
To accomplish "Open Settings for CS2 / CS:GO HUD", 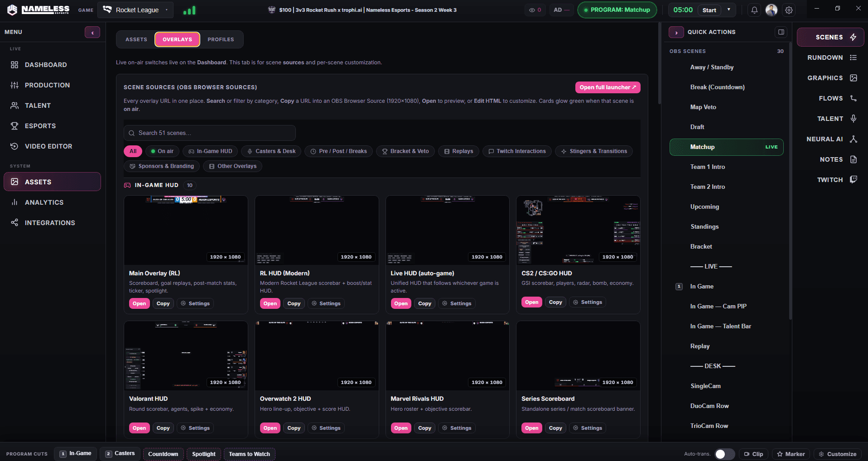I will click(588, 302).
